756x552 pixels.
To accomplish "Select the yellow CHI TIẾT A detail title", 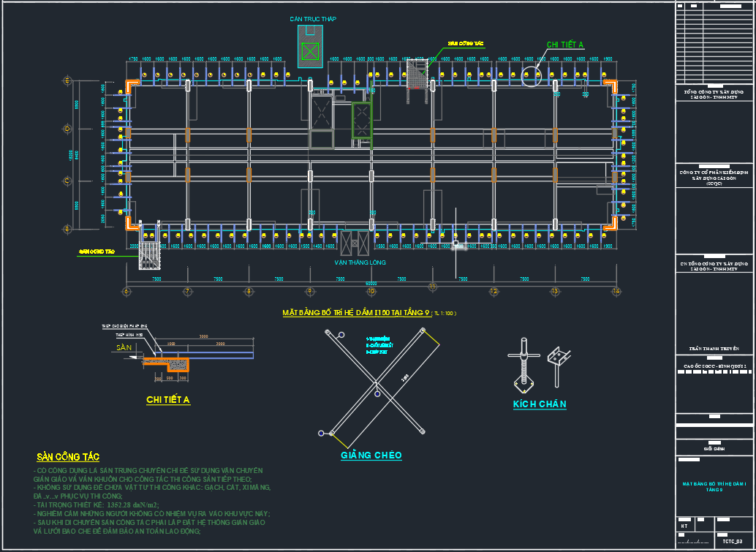I will tap(168, 400).
